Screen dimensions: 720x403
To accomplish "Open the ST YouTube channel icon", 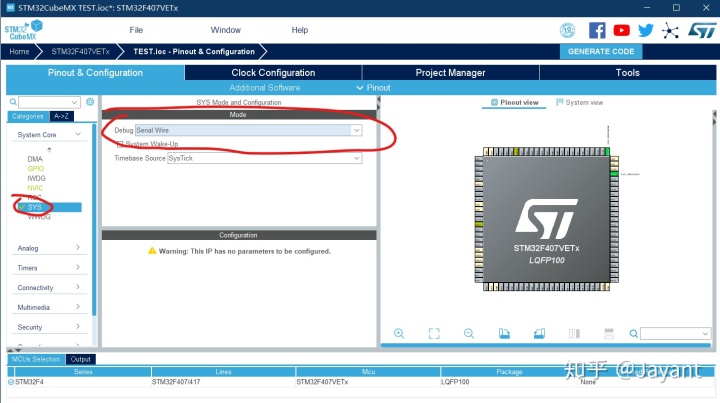I will pos(621,30).
